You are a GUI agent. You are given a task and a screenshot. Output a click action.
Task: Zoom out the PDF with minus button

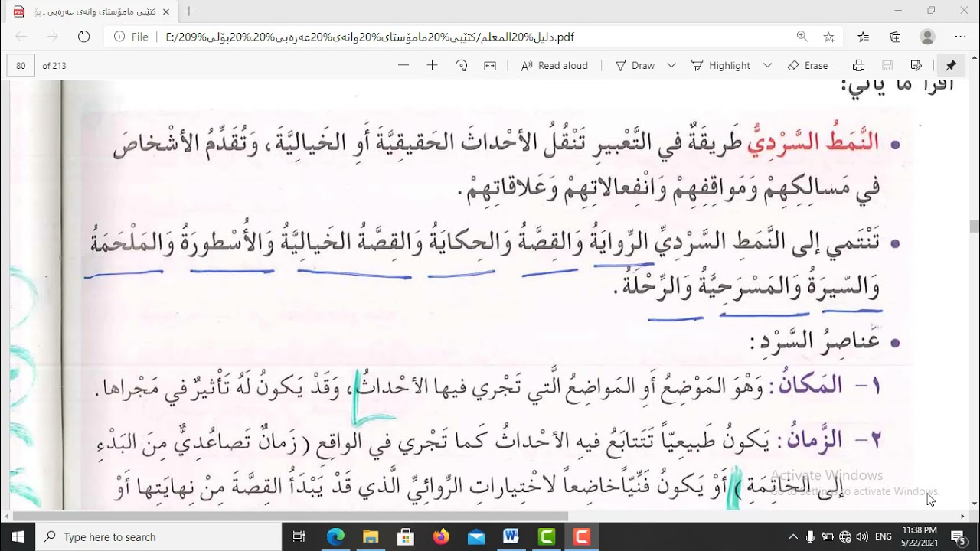pyautogui.click(x=403, y=66)
